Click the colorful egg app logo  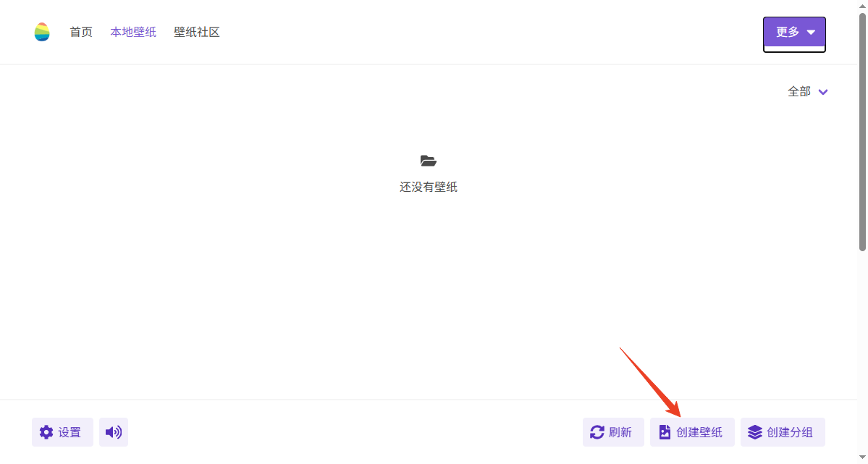pos(42,32)
